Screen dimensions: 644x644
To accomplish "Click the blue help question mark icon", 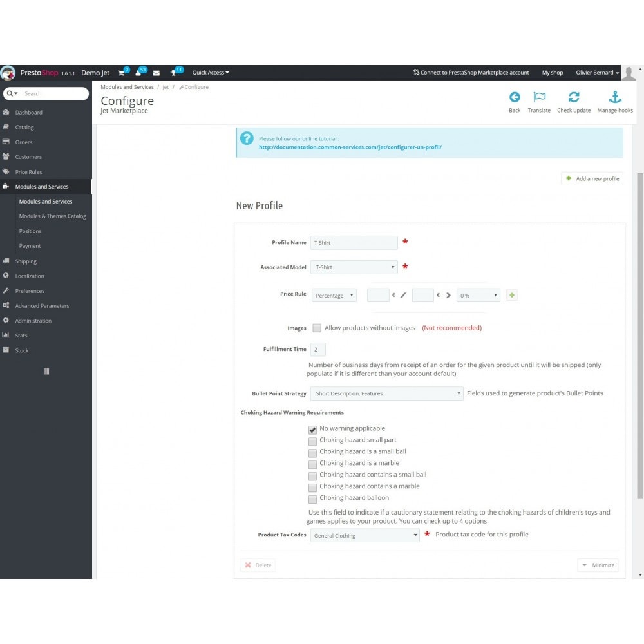I will tap(247, 138).
